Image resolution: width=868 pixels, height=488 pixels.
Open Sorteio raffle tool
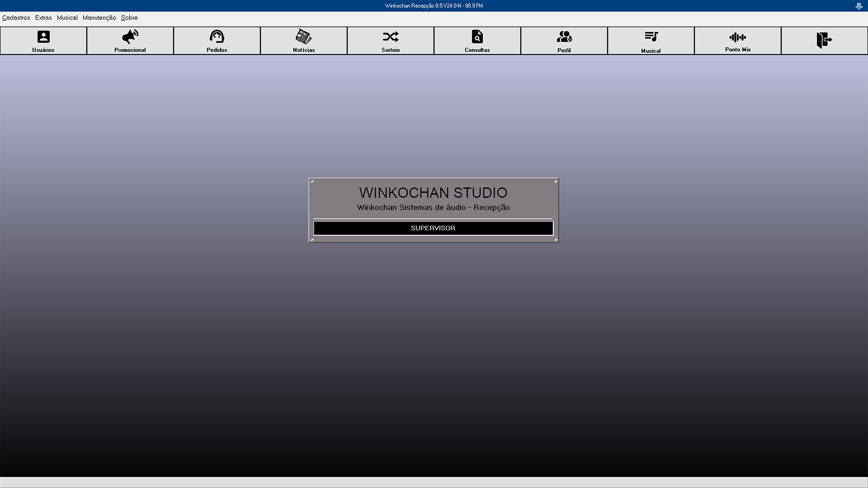391,40
